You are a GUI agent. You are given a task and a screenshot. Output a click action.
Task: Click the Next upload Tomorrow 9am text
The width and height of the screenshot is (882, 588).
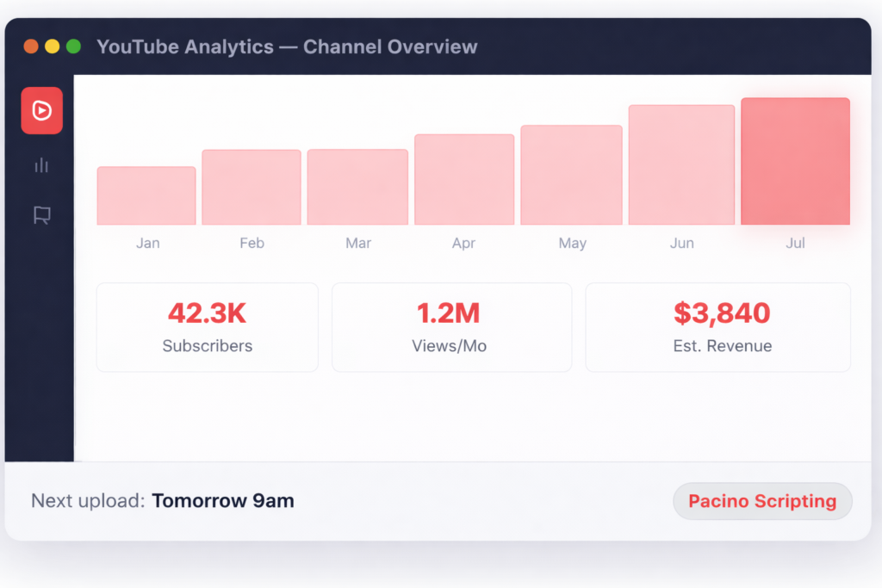163,501
